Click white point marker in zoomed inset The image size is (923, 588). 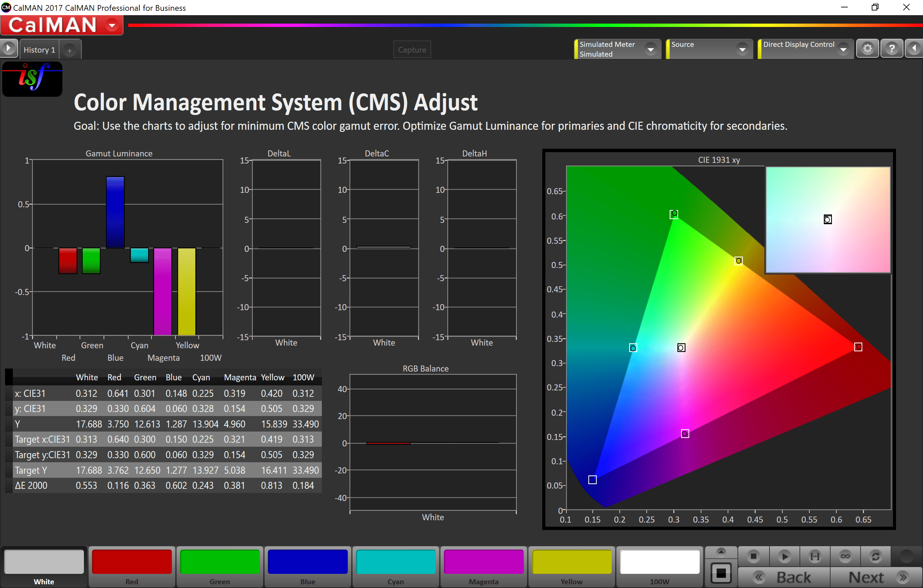[x=828, y=219]
